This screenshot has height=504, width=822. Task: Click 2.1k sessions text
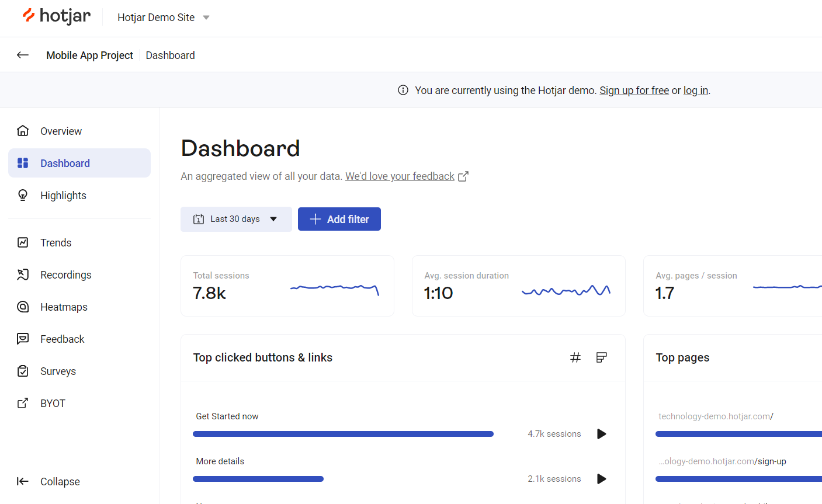(554, 479)
